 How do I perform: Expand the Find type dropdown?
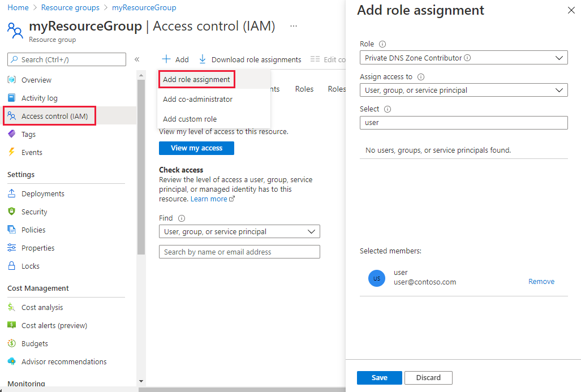239,231
